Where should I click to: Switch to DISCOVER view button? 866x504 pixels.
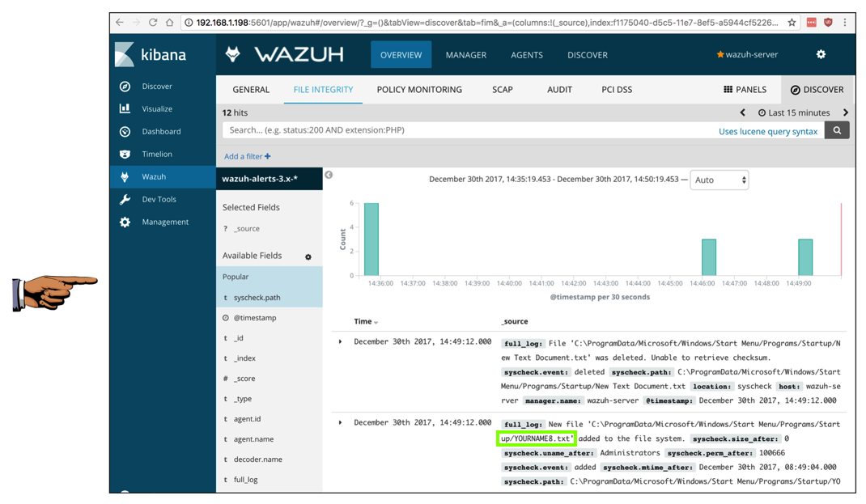(817, 90)
